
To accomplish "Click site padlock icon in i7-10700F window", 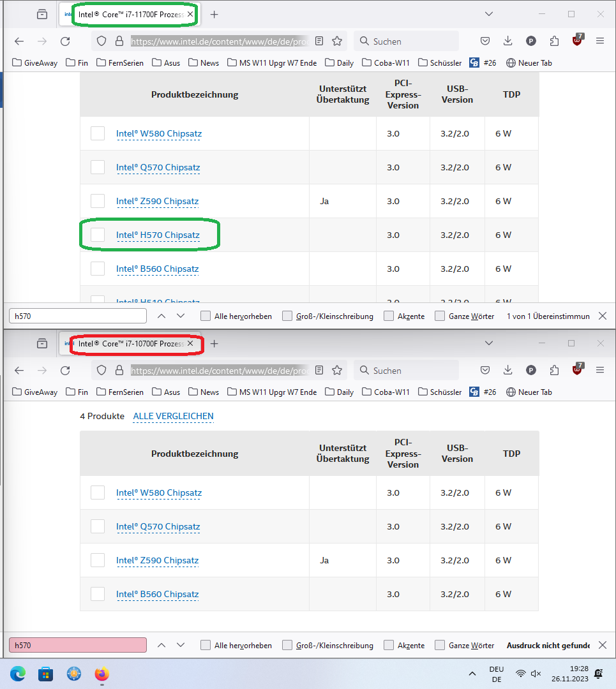I will pos(119,371).
